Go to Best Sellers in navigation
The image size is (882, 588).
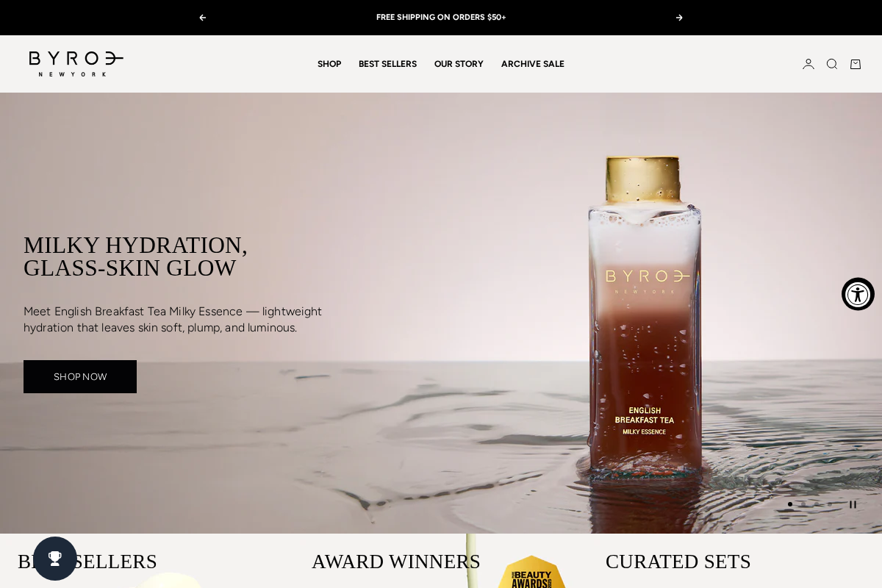387,64
